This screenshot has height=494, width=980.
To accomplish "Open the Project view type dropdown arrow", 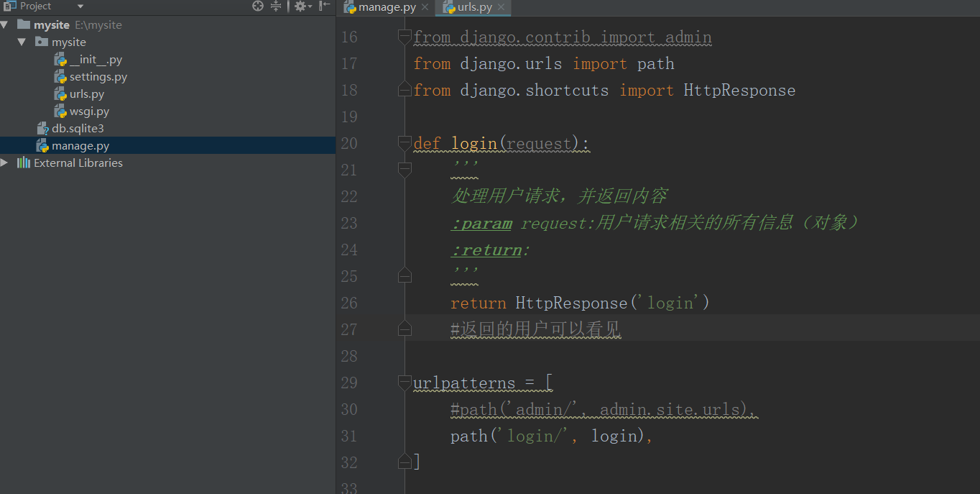I will pyautogui.click(x=80, y=6).
